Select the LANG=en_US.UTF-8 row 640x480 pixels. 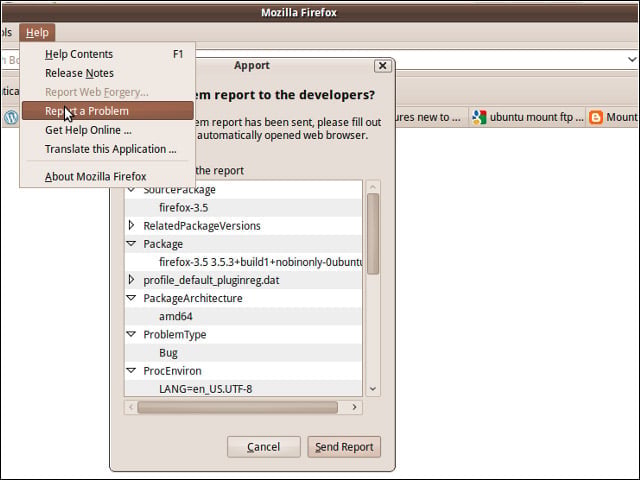[243, 389]
